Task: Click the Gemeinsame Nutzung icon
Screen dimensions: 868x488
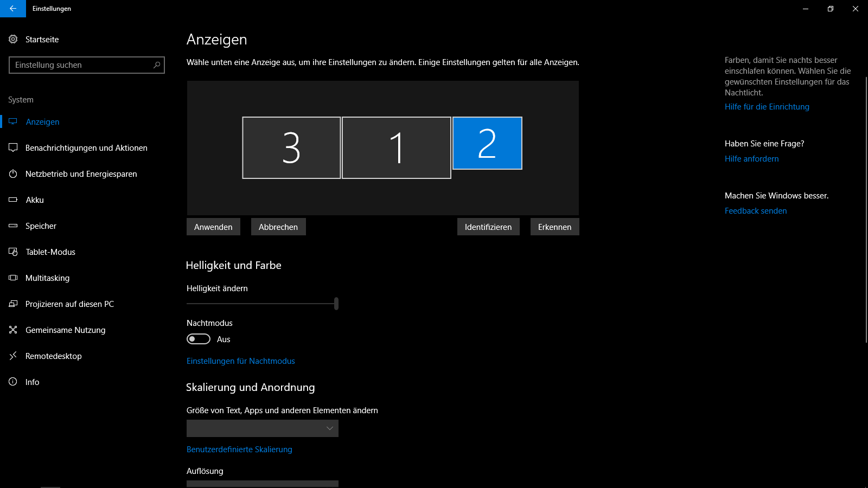Action: pyautogui.click(x=13, y=330)
